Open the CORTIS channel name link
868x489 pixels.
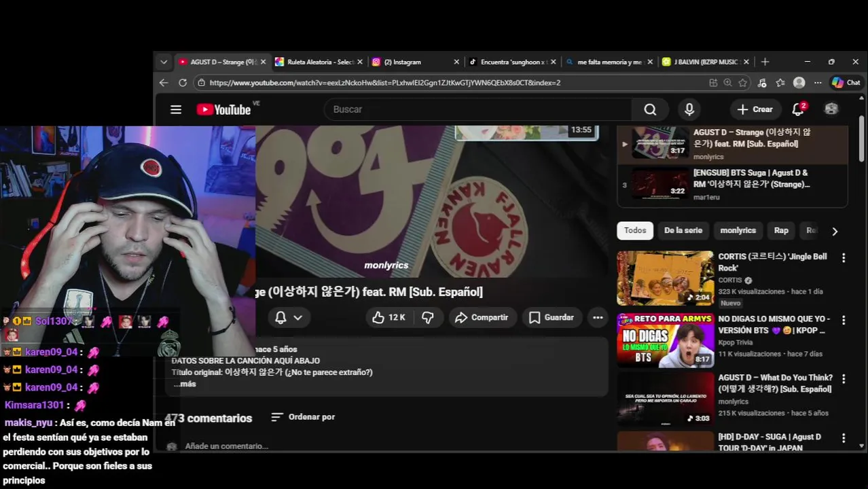[x=730, y=280]
